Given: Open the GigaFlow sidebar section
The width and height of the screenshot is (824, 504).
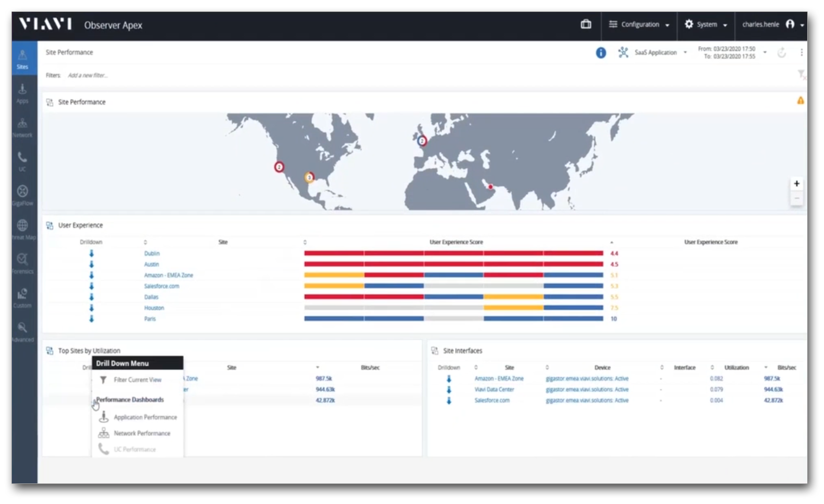Looking at the screenshot, I should [x=22, y=196].
